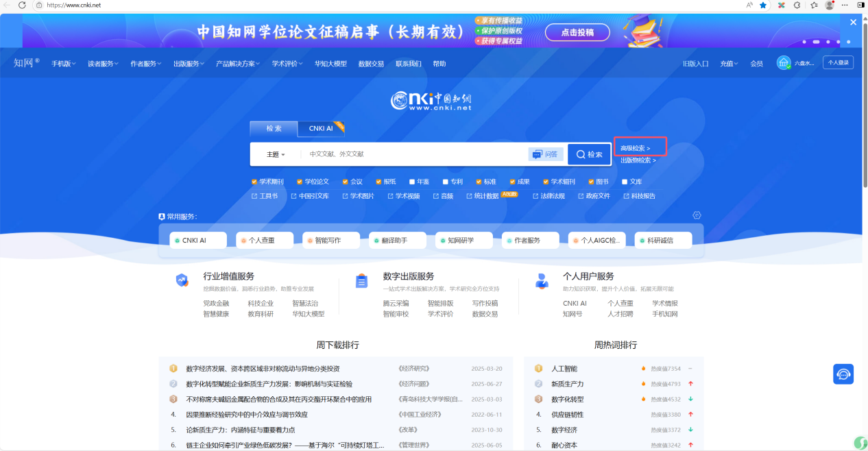
Task: Open the 高级检索 advanced search link
Action: pos(635,148)
